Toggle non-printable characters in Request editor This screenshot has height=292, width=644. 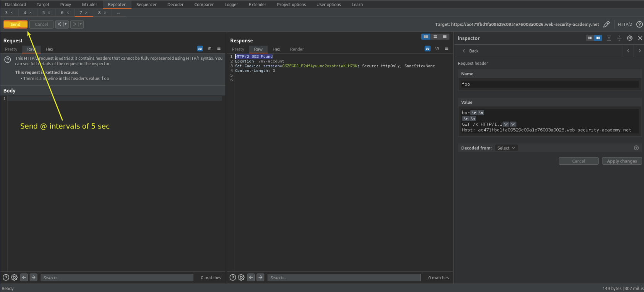tap(210, 49)
